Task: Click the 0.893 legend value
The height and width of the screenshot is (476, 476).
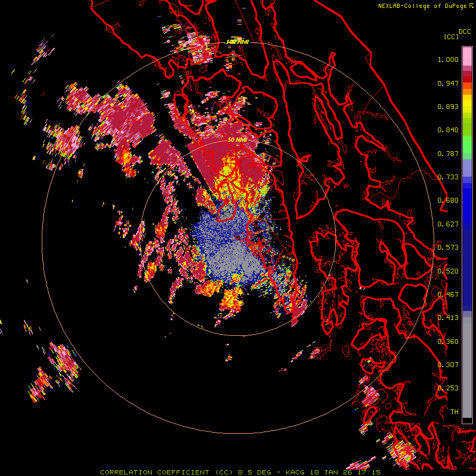Action: click(448, 106)
